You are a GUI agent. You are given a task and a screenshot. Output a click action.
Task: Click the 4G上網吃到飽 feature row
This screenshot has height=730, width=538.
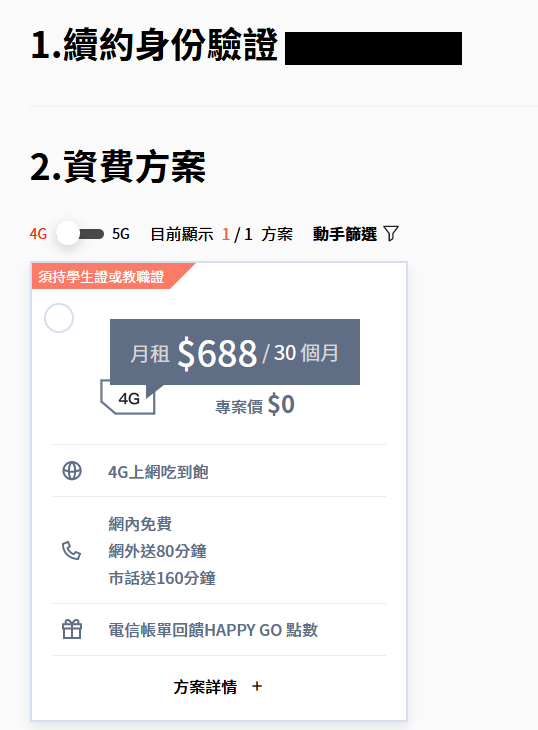coord(219,471)
